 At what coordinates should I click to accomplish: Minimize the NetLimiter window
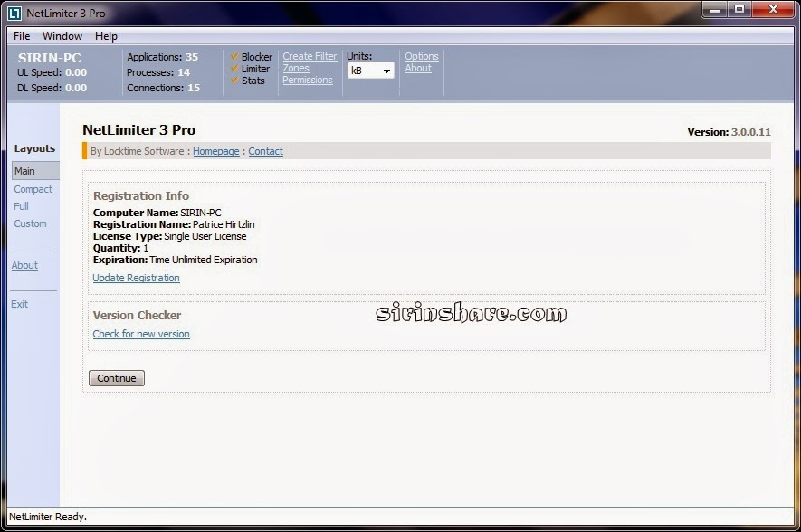point(715,10)
